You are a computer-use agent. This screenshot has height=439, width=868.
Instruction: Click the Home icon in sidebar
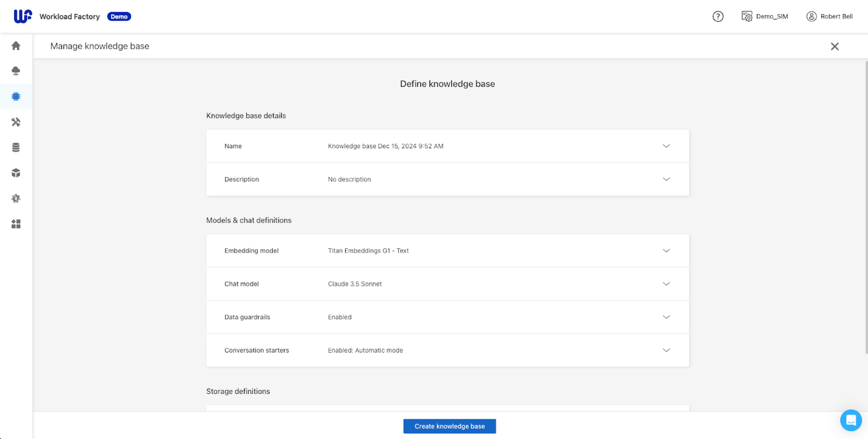coord(16,46)
